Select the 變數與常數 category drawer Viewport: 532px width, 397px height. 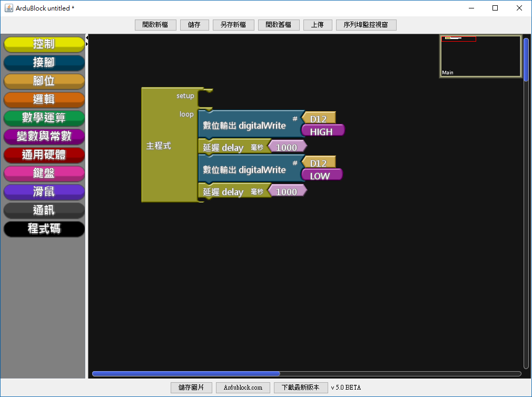[44, 137]
